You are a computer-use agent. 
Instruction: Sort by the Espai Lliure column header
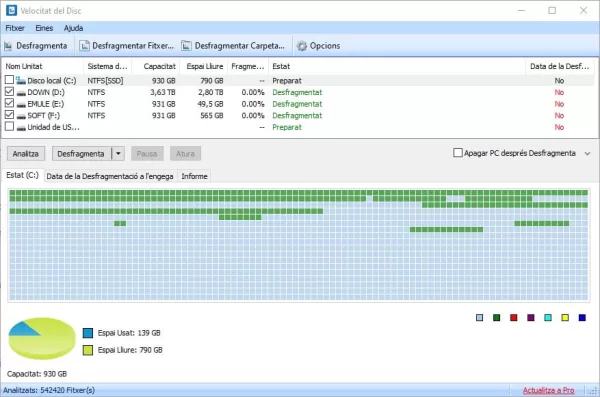(x=204, y=66)
